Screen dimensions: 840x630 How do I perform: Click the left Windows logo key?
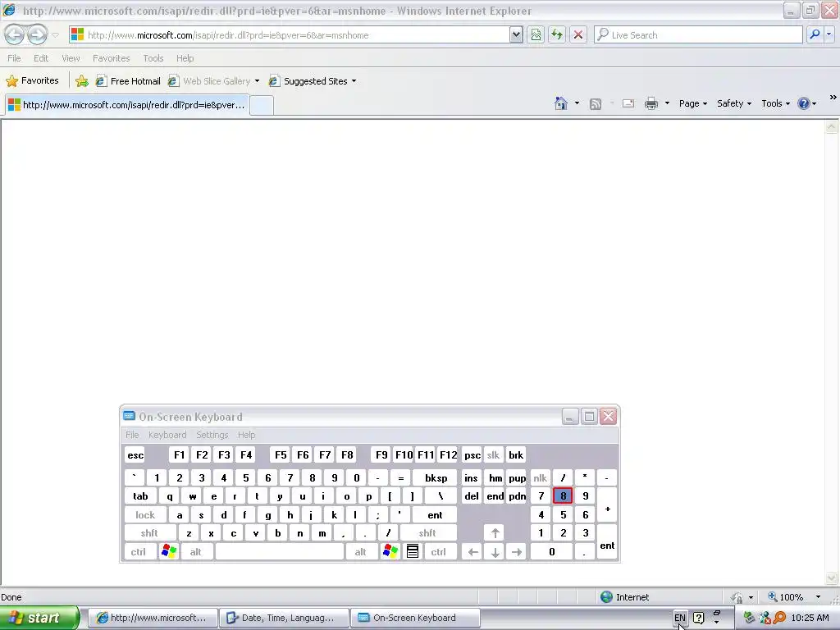pyautogui.click(x=169, y=552)
